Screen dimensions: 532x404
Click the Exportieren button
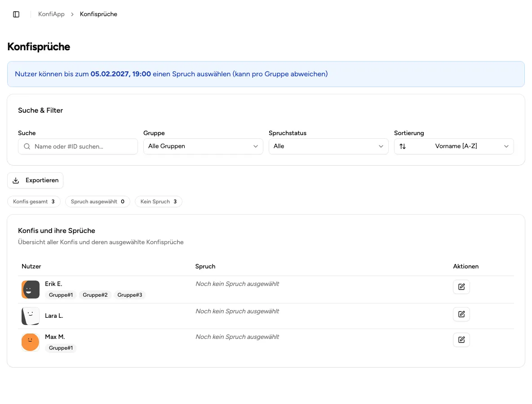tap(35, 180)
